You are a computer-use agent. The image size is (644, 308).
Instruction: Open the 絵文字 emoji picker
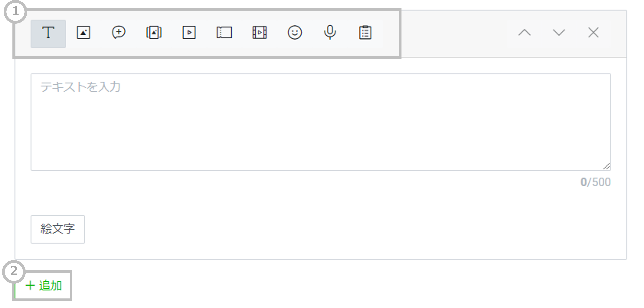[x=58, y=229]
